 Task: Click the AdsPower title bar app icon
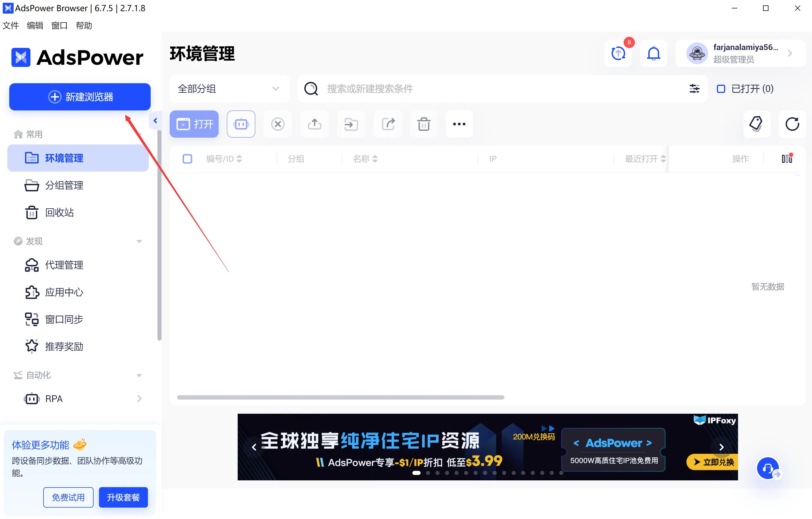click(x=8, y=8)
